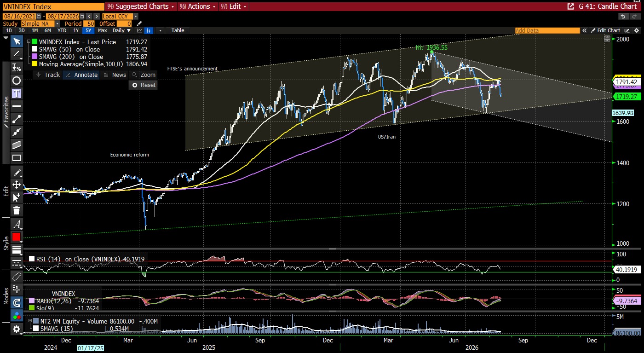Viewport: 644px width, 353px height.
Task: Open the dashed line style option
Action: (17, 263)
